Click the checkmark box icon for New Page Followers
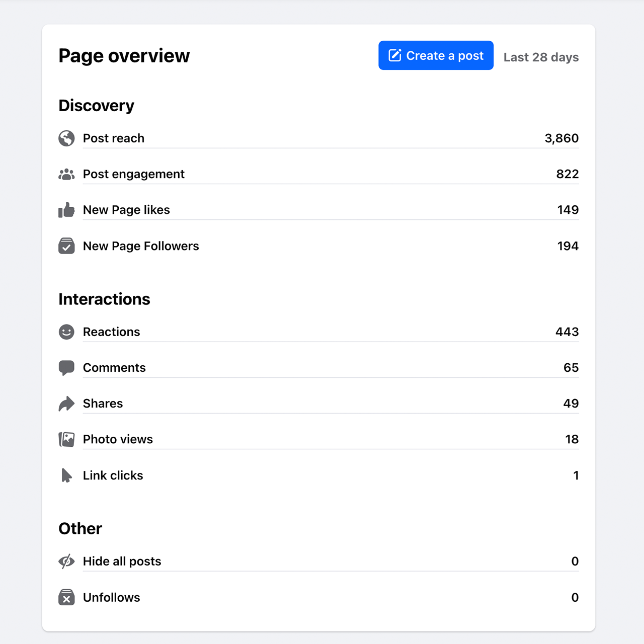This screenshot has width=644, height=644. (x=66, y=246)
